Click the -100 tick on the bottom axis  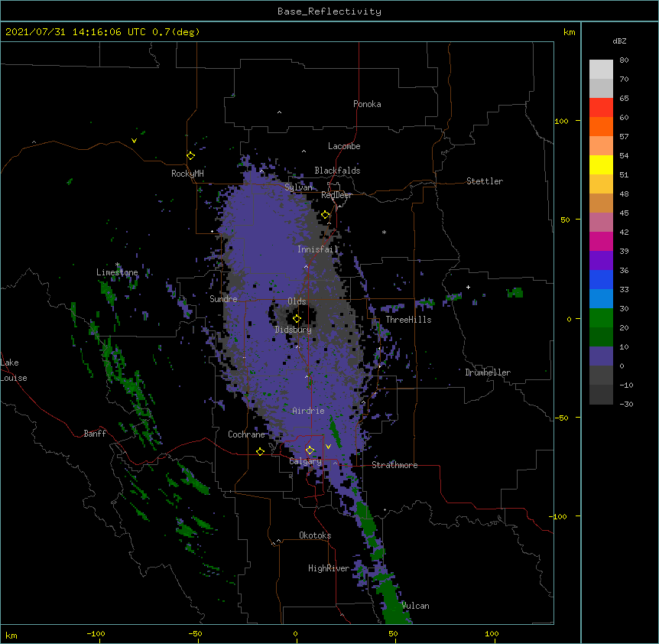(x=96, y=633)
